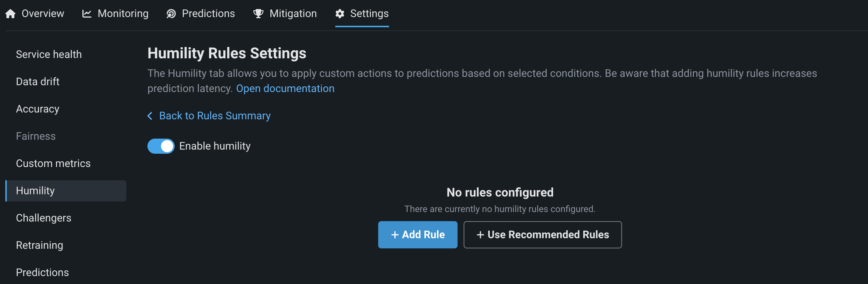The height and width of the screenshot is (284, 868).
Task: Navigate to Challengers settings
Action: [43, 218]
